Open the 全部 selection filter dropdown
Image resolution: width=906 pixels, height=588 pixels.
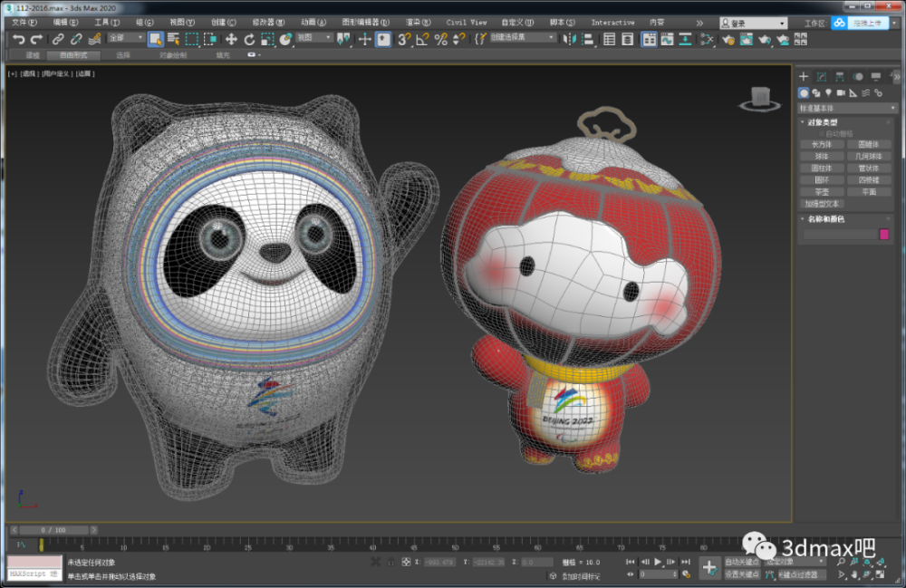[126, 37]
